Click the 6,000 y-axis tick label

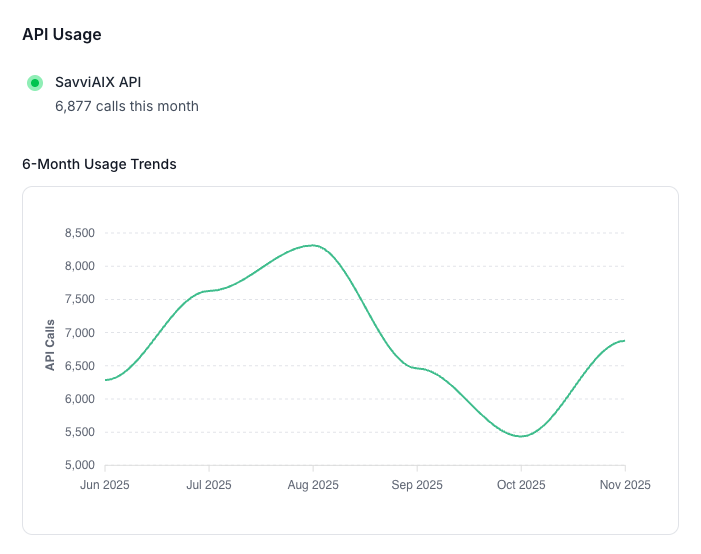tap(80, 399)
